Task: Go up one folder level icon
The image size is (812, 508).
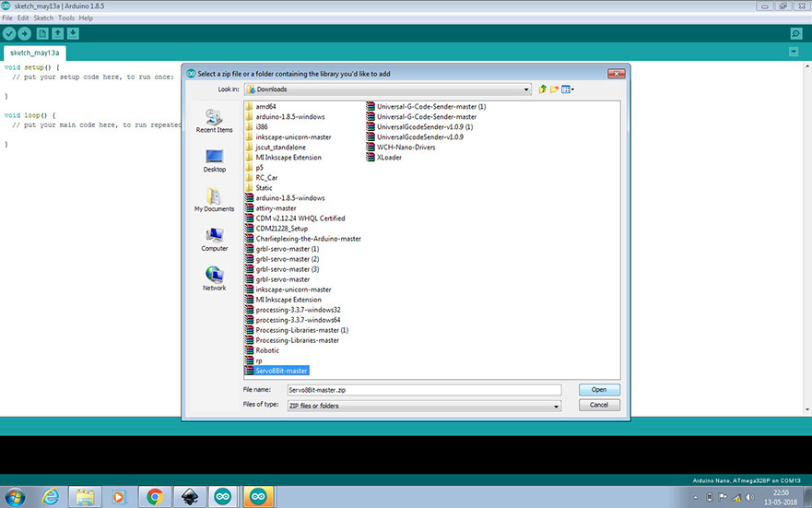Action: tap(542, 89)
